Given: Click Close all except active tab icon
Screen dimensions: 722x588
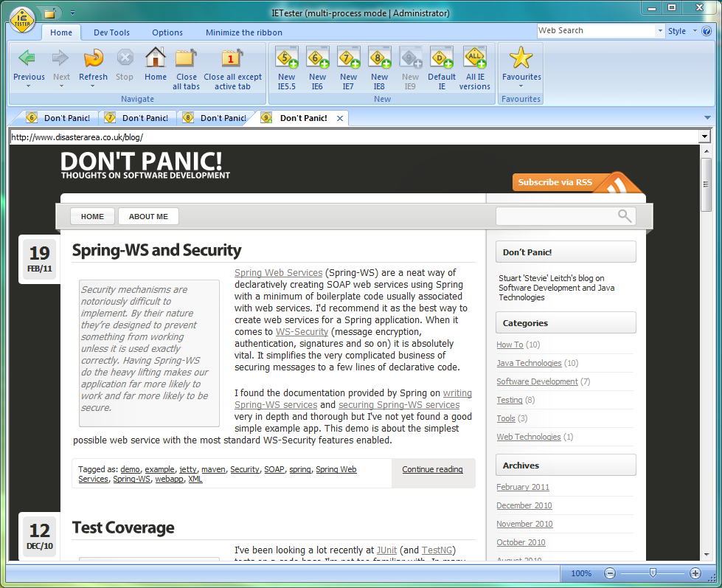Looking at the screenshot, I should (232, 58).
